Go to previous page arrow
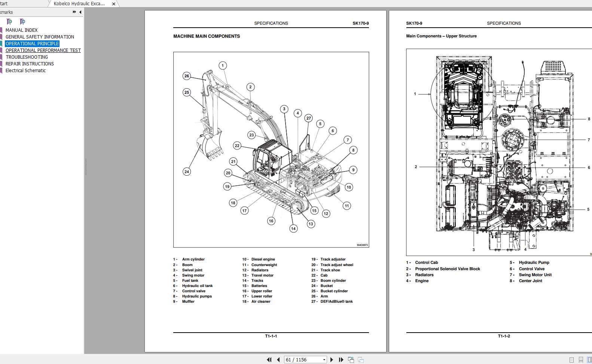 click(x=278, y=360)
